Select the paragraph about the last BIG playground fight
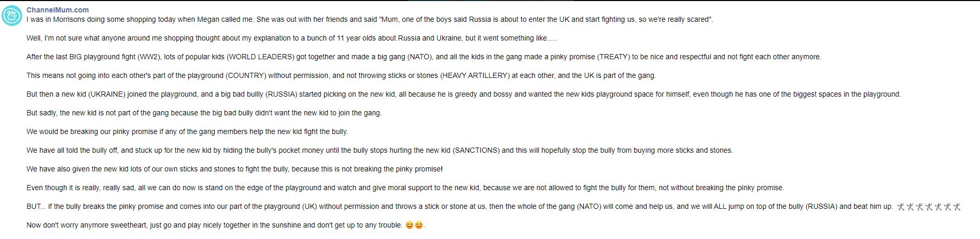This screenshot has width=980, height=239. click(x=424, y=57)
